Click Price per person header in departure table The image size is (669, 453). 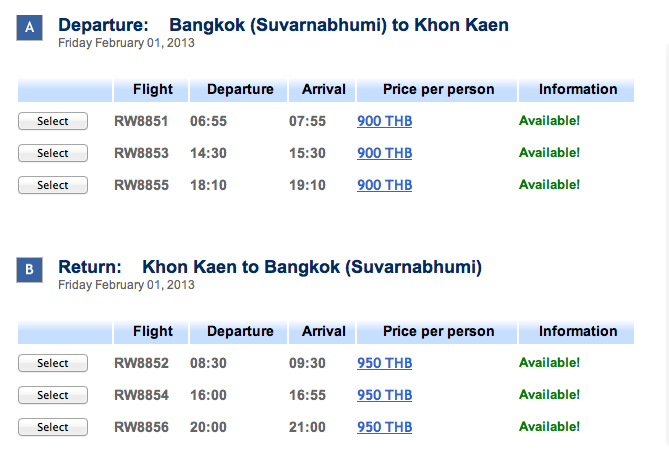[x=437, y=90]
